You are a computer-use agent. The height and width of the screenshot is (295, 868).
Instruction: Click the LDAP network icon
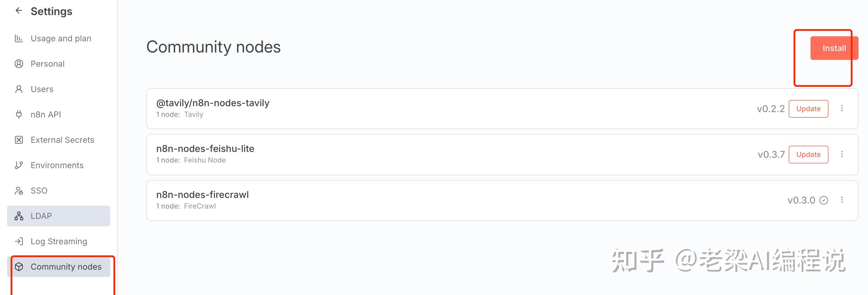19,216
